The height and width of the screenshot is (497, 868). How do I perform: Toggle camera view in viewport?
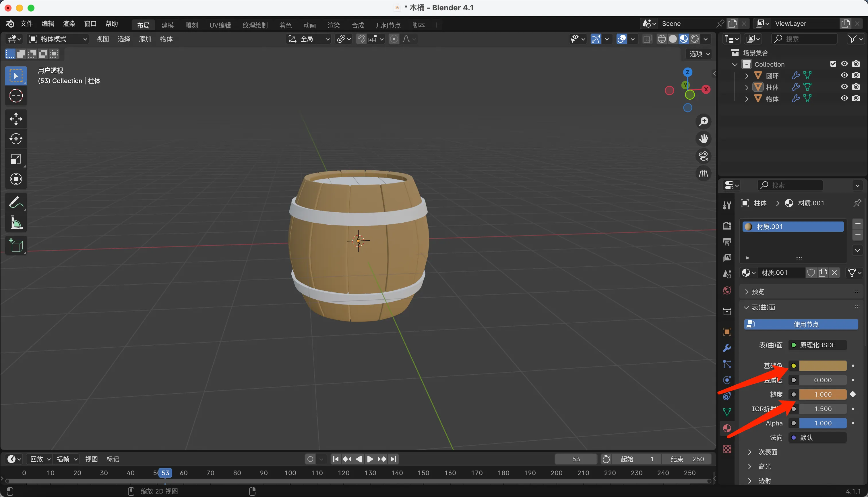click(703, 156)
